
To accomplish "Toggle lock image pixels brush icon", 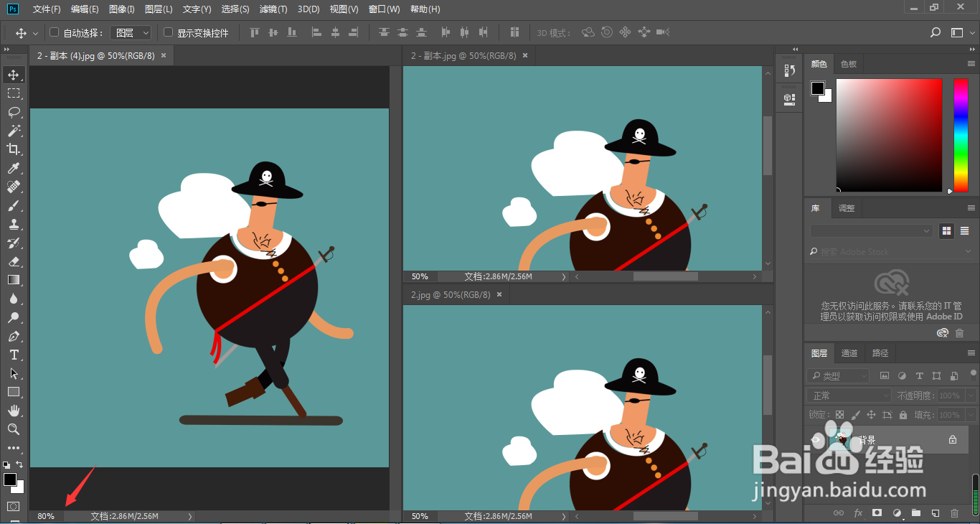I will tap(855, 415).
